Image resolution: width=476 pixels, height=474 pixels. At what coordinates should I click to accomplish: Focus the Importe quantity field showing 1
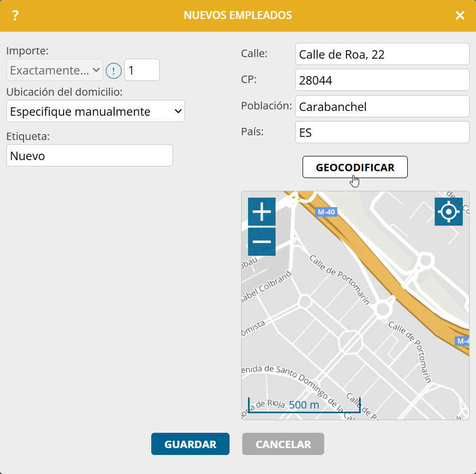point(142,70)
